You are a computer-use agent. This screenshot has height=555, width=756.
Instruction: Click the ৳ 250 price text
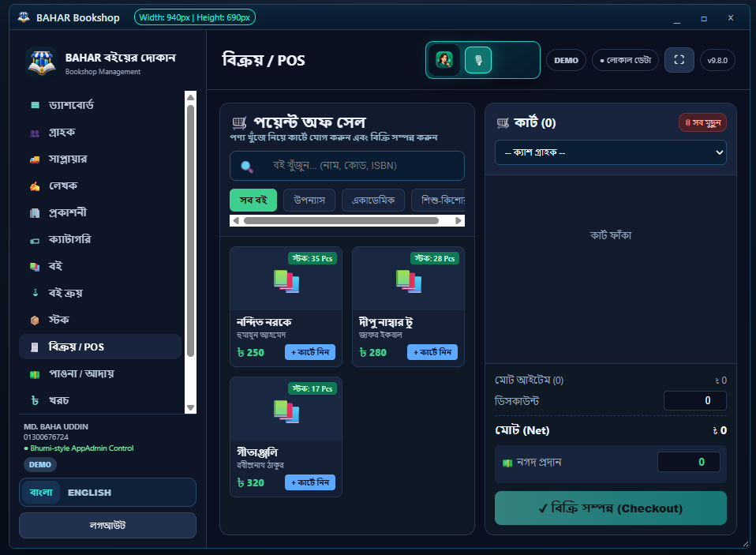click(x=251, y=352)
